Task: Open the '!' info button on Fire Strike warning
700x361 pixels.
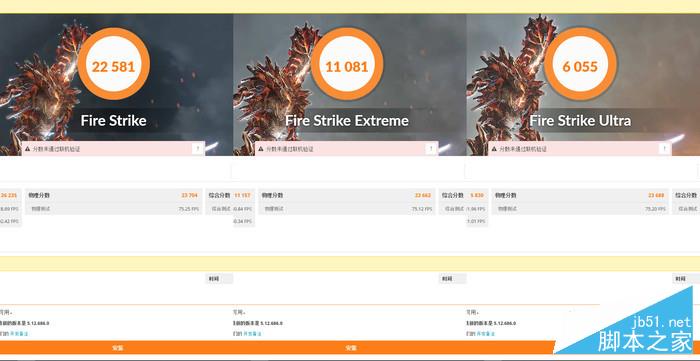Action: click(x=197, y=149)
